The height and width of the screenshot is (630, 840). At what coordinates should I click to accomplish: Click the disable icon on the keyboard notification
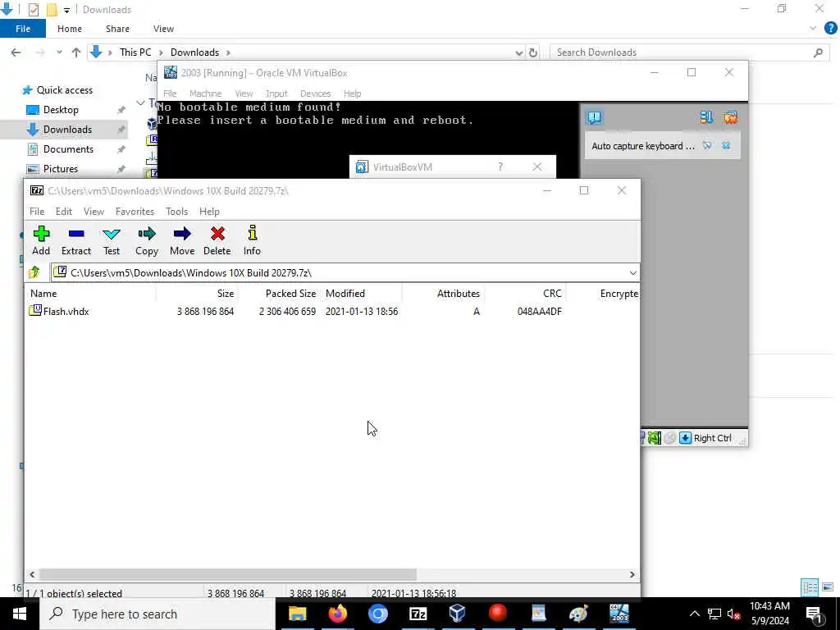click(707, 146)
